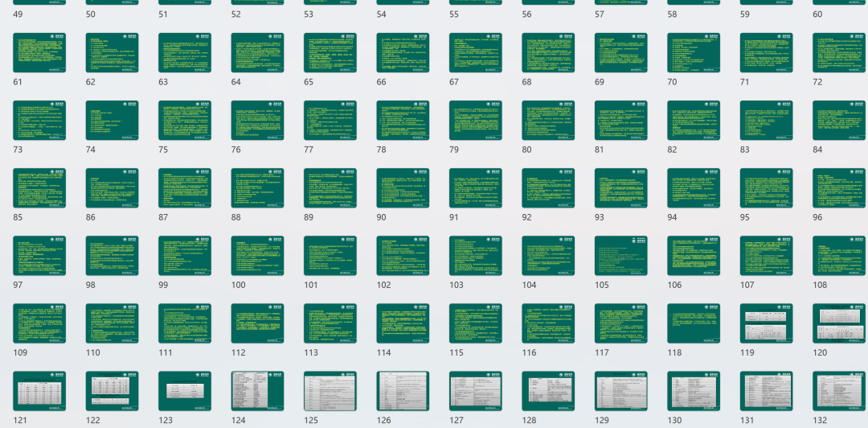The height and width of the screenshot is (428, 868).
Task: Open table slide 119 thumbnail
Action: point(766,323)
